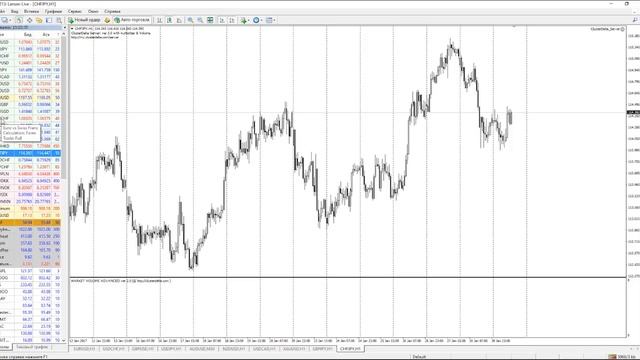Select the active CHFJPY,H1 chart tab
The image size is (640, 360).
[x=351, y=349]
